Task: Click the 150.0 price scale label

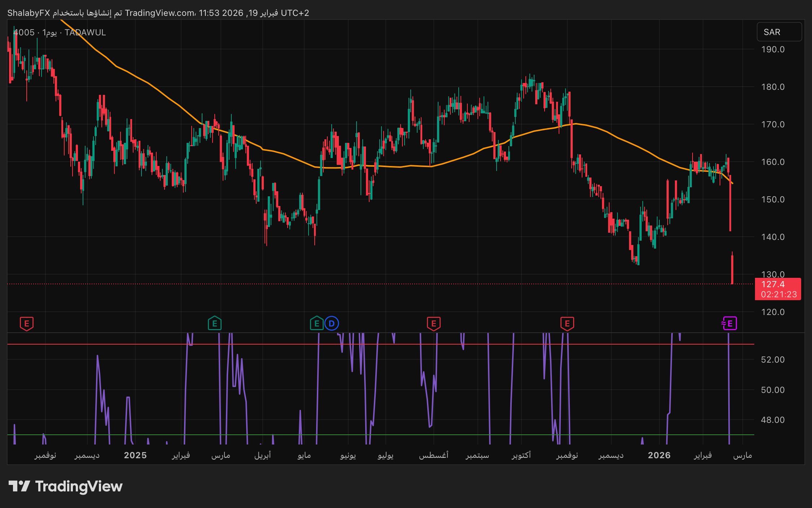Action: [773, 200]
